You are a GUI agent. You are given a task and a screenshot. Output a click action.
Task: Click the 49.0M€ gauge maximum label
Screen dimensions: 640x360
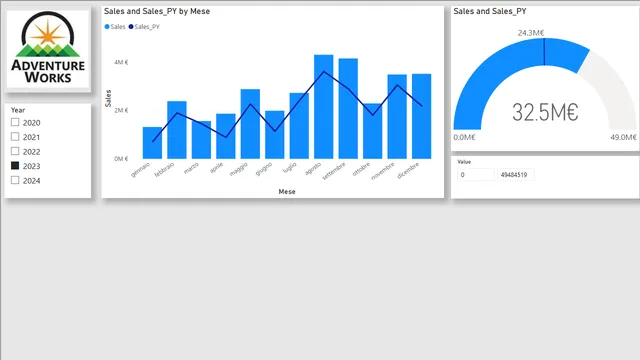click(623, 137)
